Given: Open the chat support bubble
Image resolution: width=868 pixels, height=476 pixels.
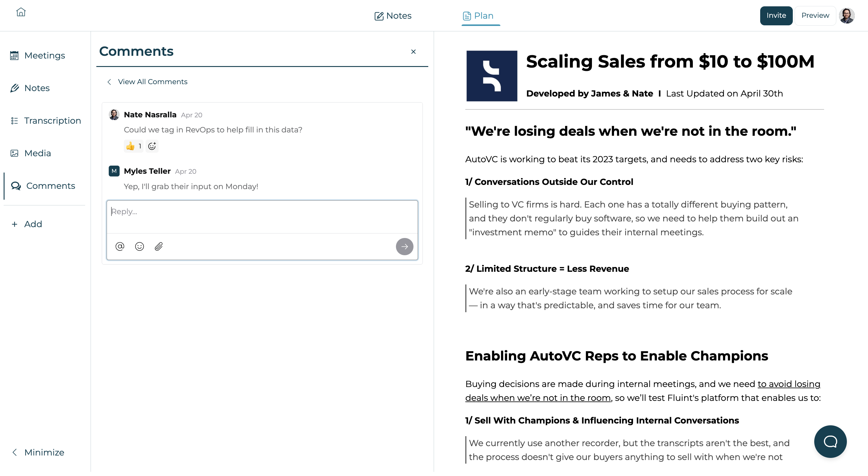Looking at the screenshot, I should coord(830,441).
